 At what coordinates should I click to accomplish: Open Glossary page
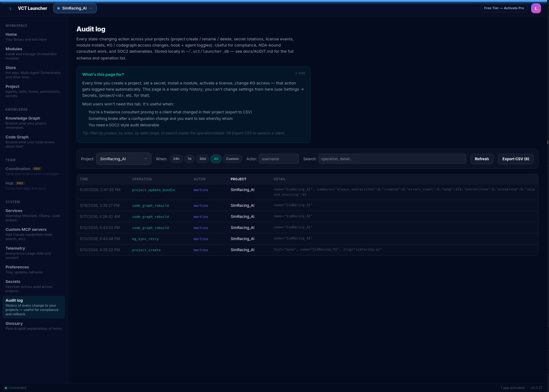coord(34,326)
